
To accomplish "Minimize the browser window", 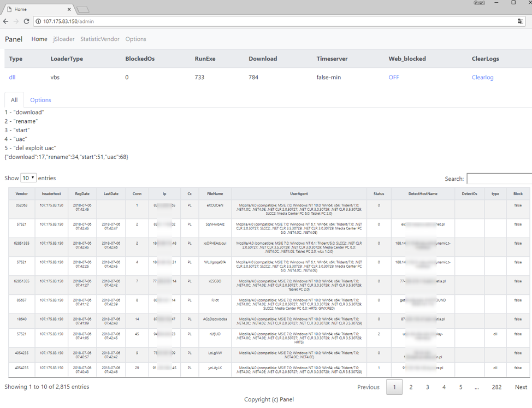I will tap(496, 3).
